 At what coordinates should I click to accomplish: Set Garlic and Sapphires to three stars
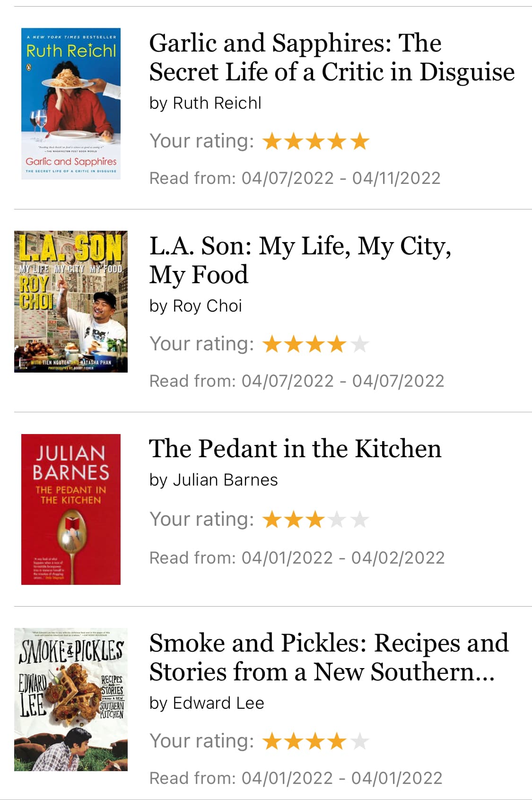tap(315, 141)
